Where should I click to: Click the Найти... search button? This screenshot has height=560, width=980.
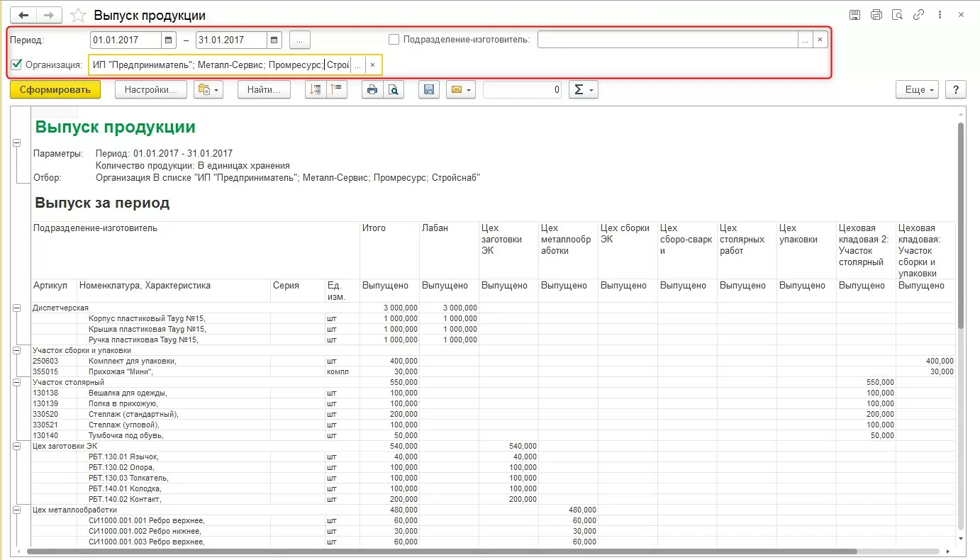[264, 90]
